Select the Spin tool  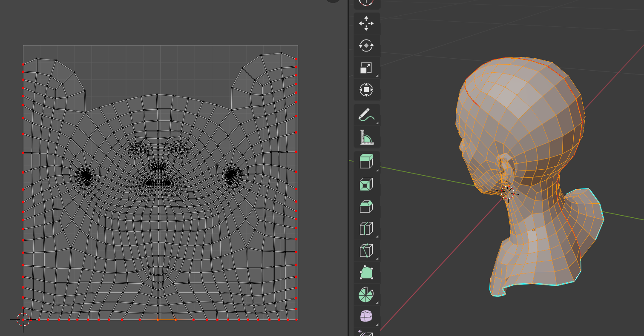pos(366,295)
